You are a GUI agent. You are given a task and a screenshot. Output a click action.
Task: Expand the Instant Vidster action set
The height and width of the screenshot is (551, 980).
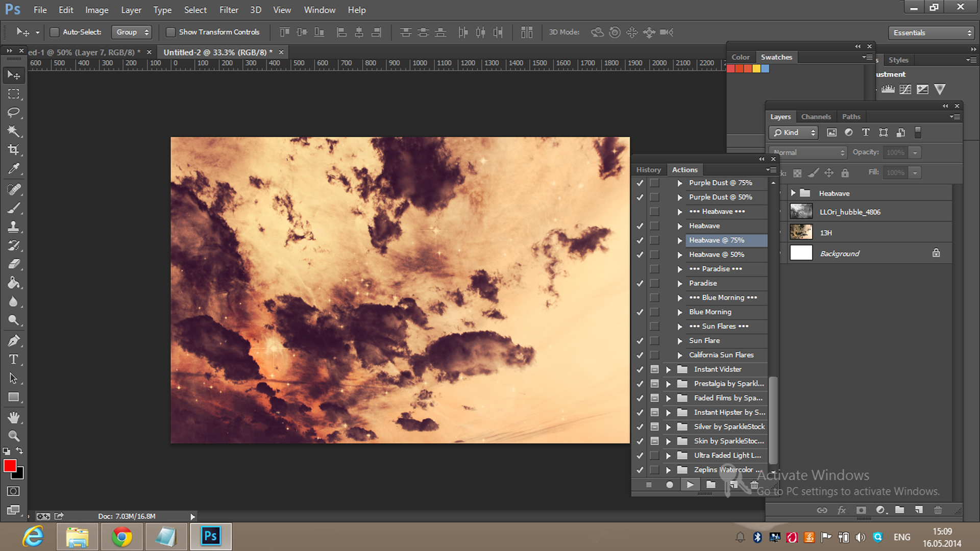point(668,369)
